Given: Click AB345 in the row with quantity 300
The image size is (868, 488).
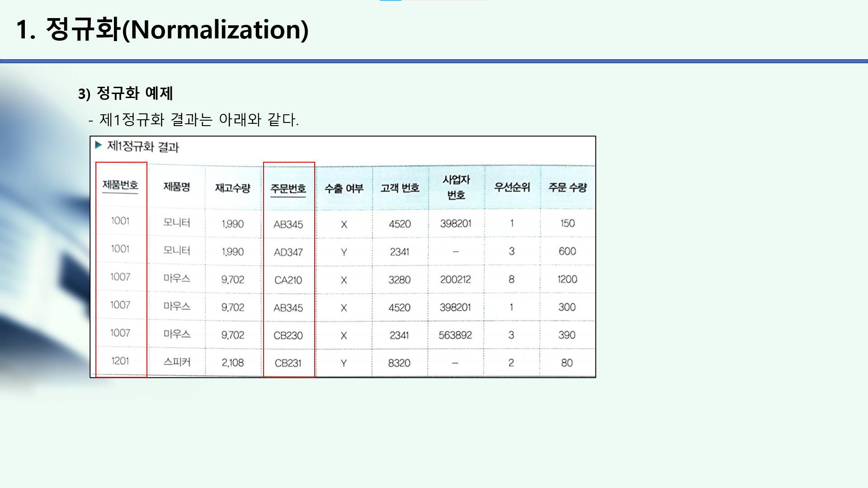Looking at the screenshot, I should [288, 308].
